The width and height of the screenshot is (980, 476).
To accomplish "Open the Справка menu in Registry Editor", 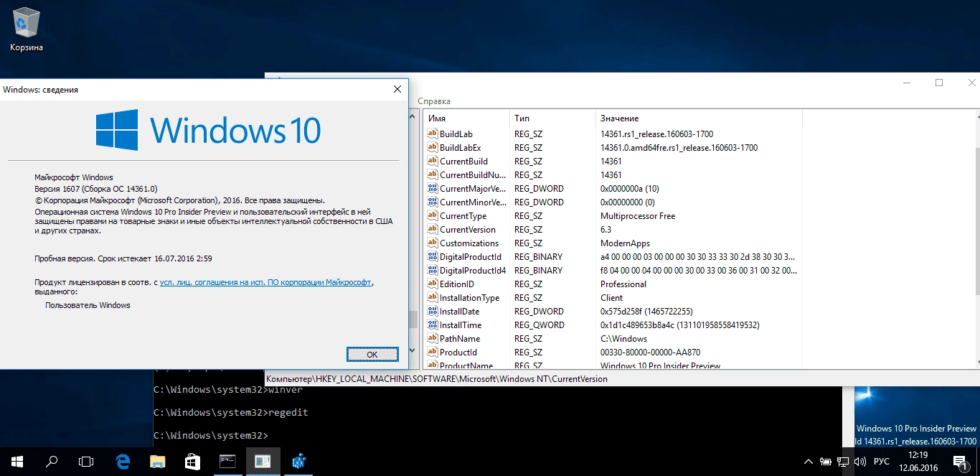I will pos(434,101).
